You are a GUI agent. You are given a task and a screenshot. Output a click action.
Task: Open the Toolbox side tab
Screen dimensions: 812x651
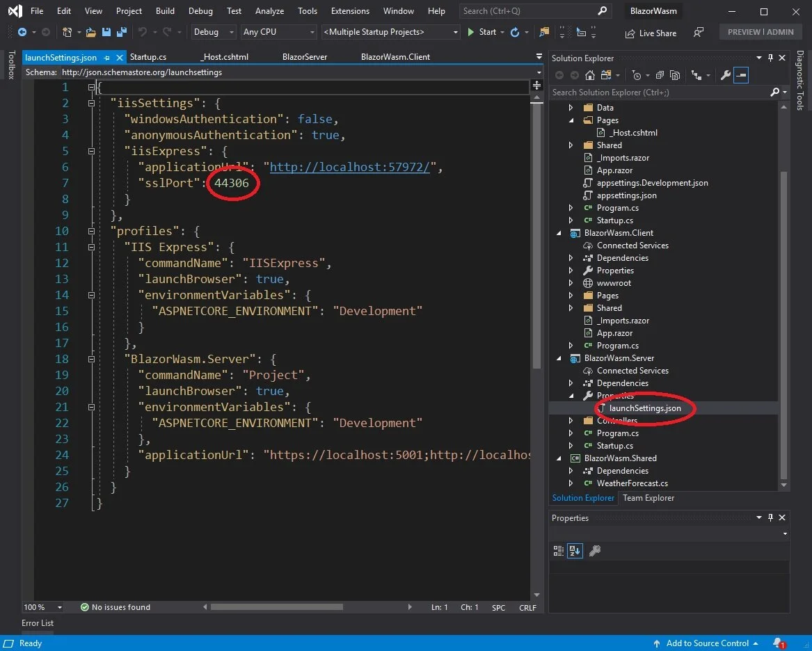click(x=11, y=65)
